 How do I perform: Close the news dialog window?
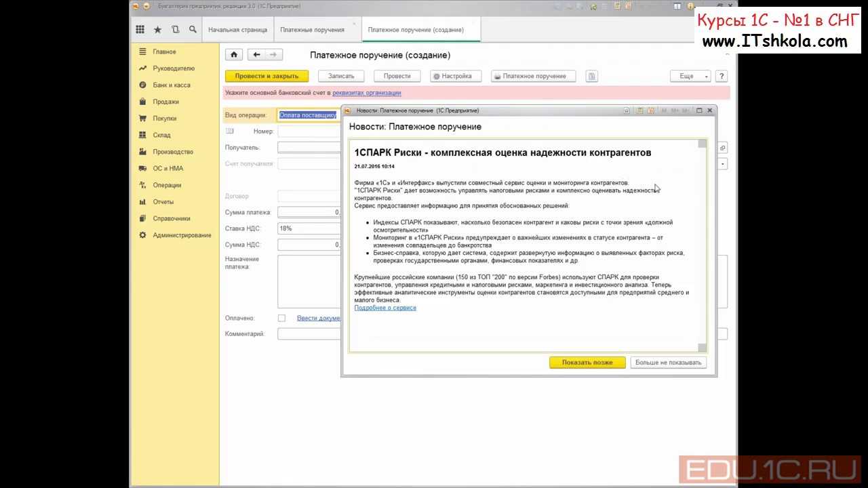click(x=710, y=110)
